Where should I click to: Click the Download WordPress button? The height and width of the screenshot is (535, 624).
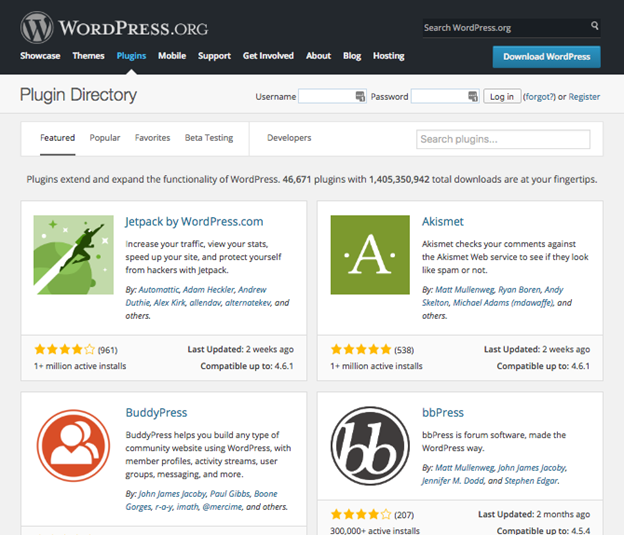(547, 57)
